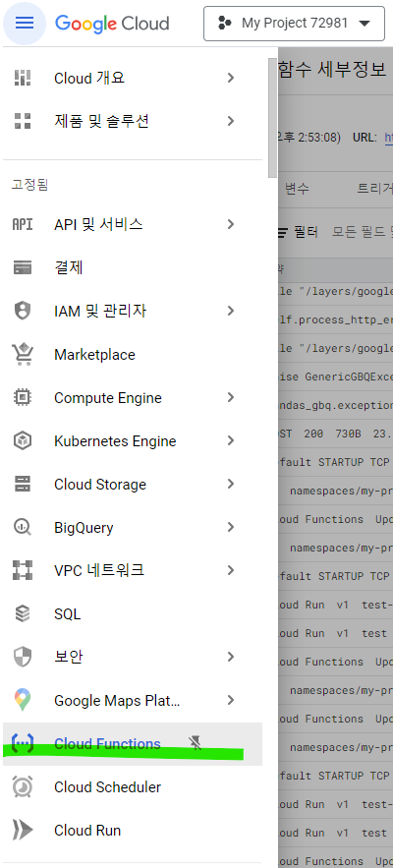Screen dimensions: 393x868
Task: Unpin Cloud Functions using the pin icon
Action: click(x=196, y=743)
